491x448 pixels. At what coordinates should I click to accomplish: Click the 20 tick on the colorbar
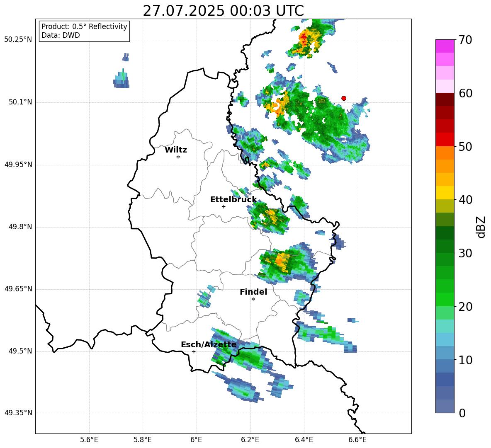click(x=465, y=307)
